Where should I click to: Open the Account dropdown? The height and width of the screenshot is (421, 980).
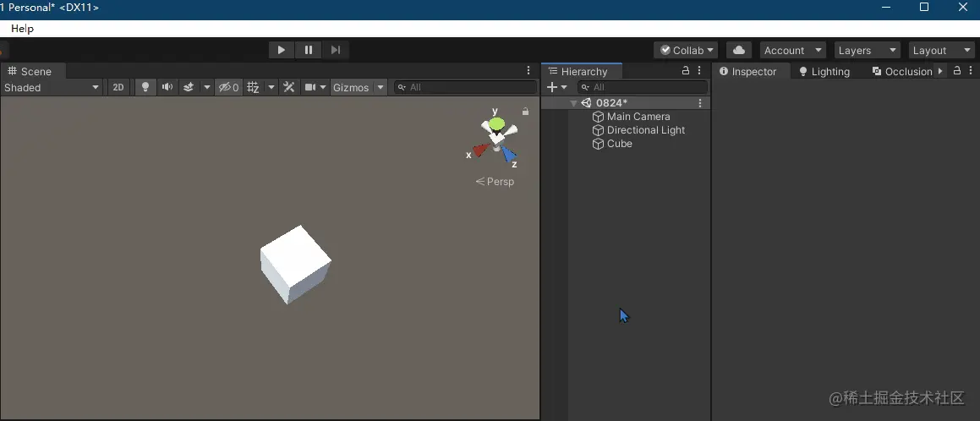click(793, 50)
